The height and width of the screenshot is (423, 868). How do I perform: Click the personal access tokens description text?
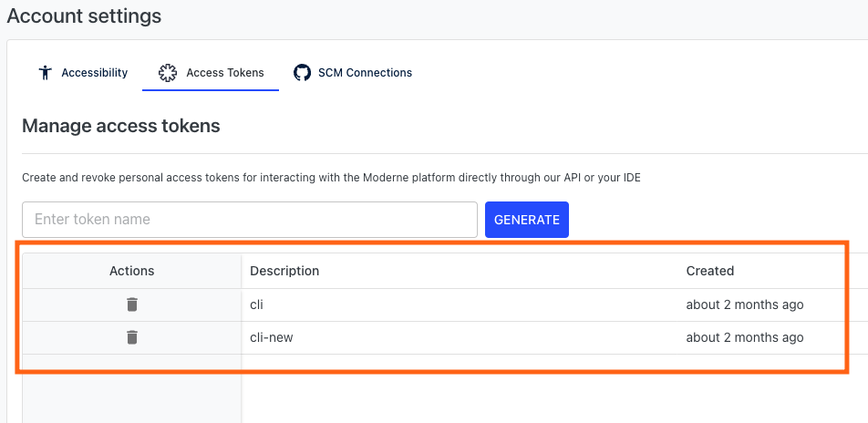[331, 179]
